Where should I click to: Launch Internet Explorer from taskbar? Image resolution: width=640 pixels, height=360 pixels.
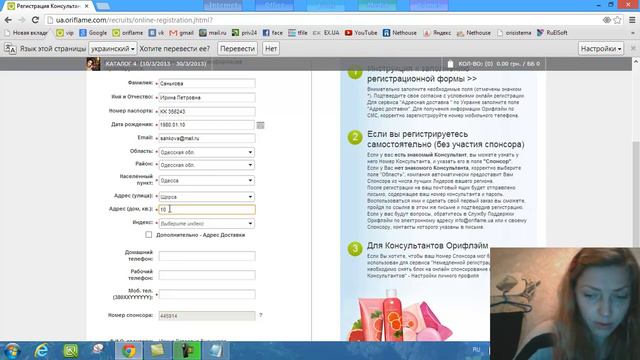coord(42,351)
